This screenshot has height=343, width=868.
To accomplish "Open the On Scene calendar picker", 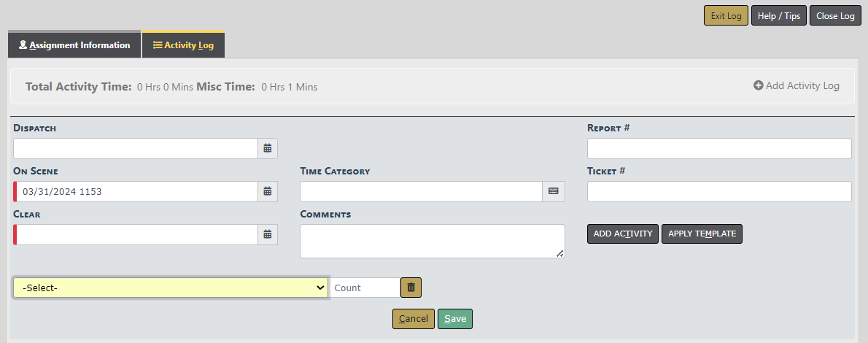I will [x=268, y=191].
